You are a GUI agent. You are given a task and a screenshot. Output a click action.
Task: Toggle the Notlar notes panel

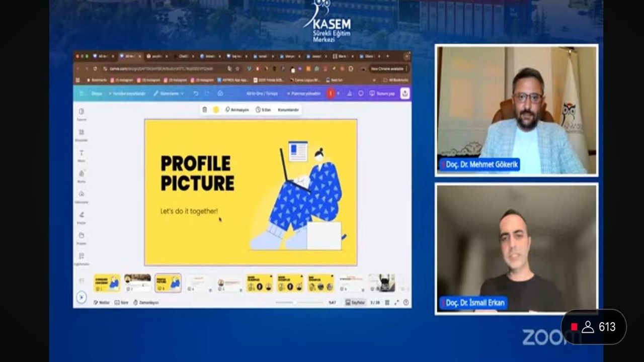coord(102,303)
